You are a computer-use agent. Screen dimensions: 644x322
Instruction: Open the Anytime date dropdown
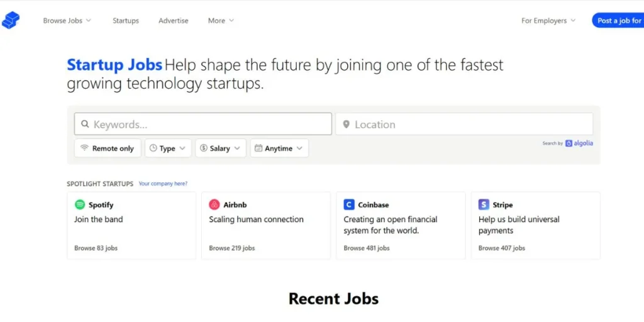279,148
